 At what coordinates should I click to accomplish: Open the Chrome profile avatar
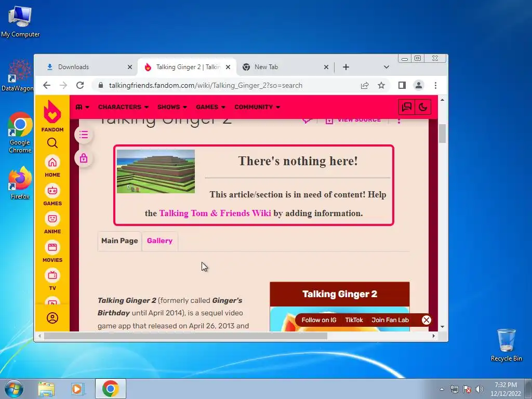tap(419, 85)
